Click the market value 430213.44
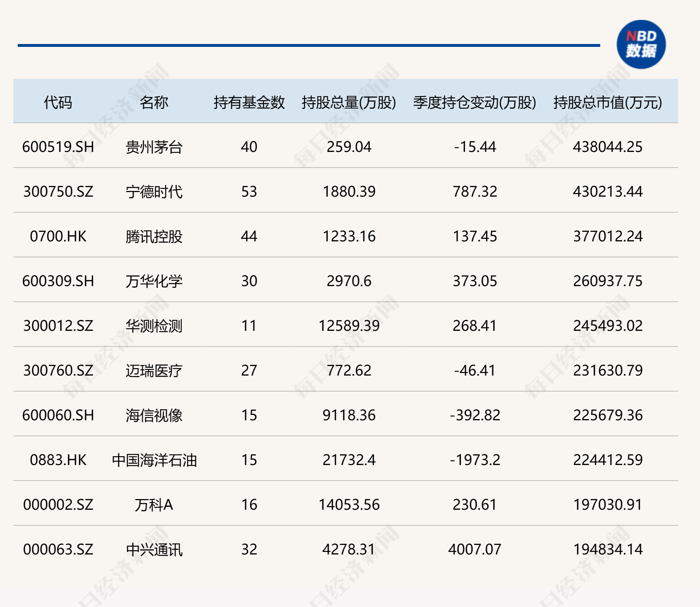 [x=608, y=192]
